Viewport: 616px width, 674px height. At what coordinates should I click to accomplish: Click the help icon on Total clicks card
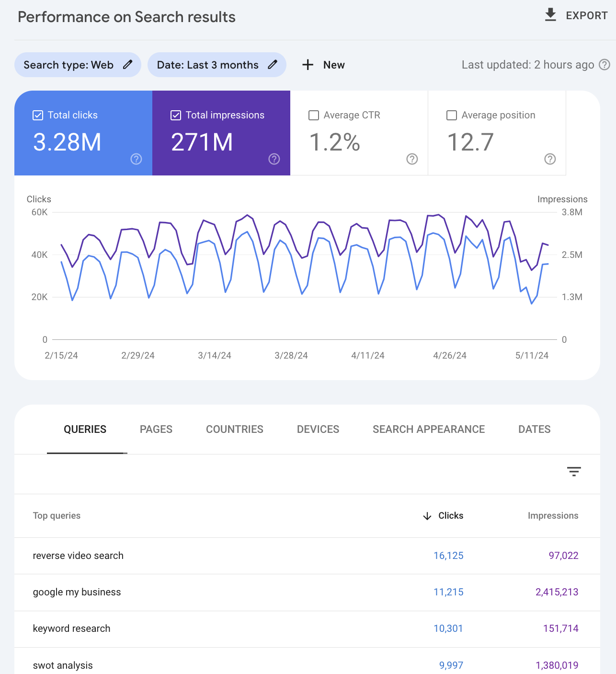[136, 159]
